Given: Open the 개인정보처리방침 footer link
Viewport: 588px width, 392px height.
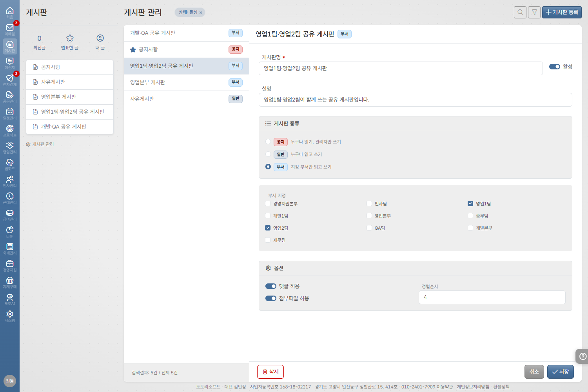Looking at the screenshot, I should 473,387.
